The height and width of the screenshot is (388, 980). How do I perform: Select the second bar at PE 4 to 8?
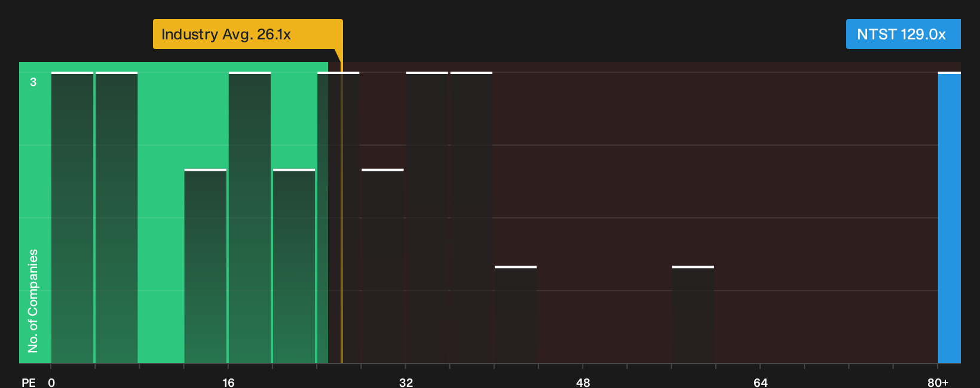pyautogui.click(x=117, y=217)
